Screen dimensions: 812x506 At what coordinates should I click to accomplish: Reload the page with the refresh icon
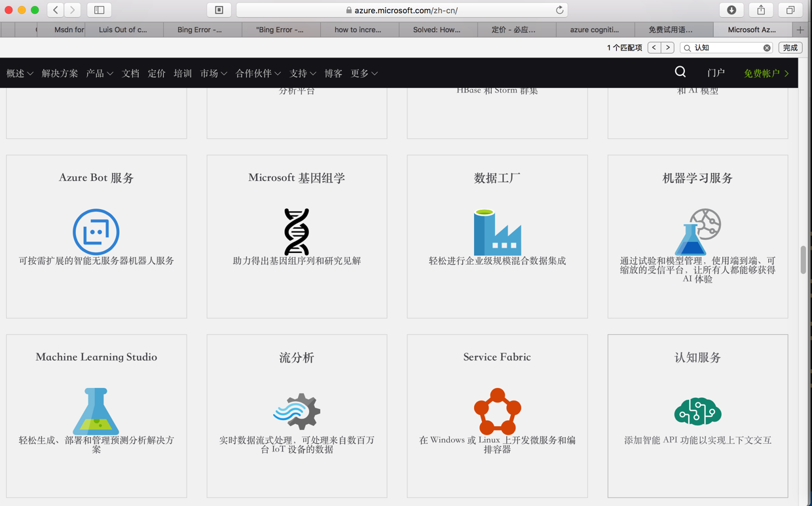click(559, 10)
